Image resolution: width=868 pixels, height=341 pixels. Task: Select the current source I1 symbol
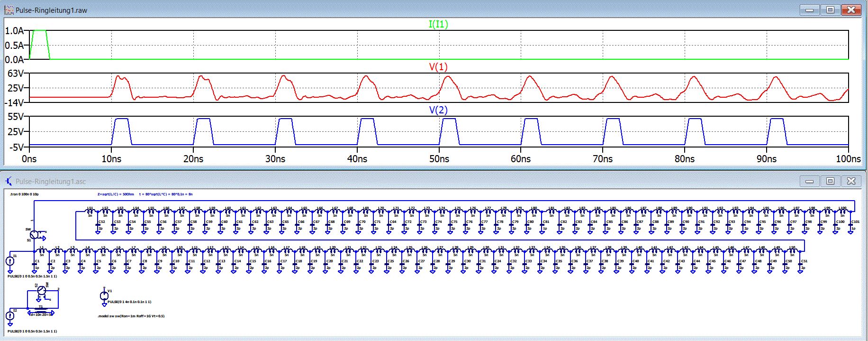pyautogui.click(x=10, y=261)
